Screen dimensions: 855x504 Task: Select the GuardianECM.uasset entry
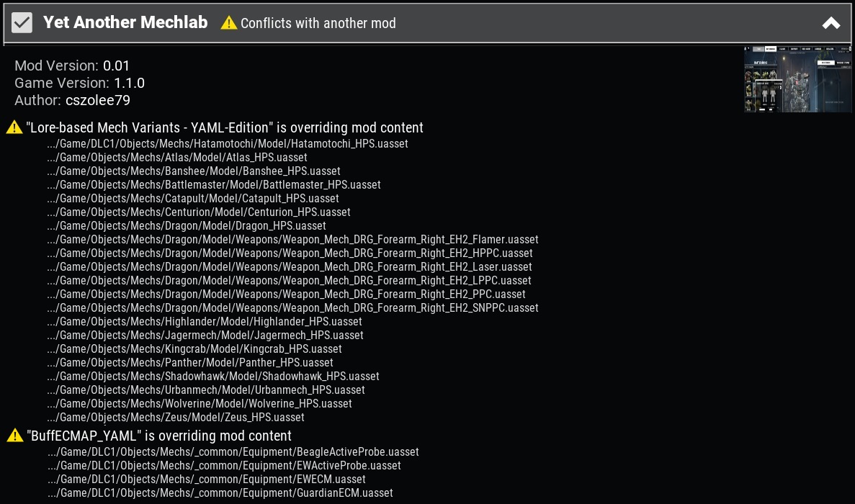(x=220, y=492)
